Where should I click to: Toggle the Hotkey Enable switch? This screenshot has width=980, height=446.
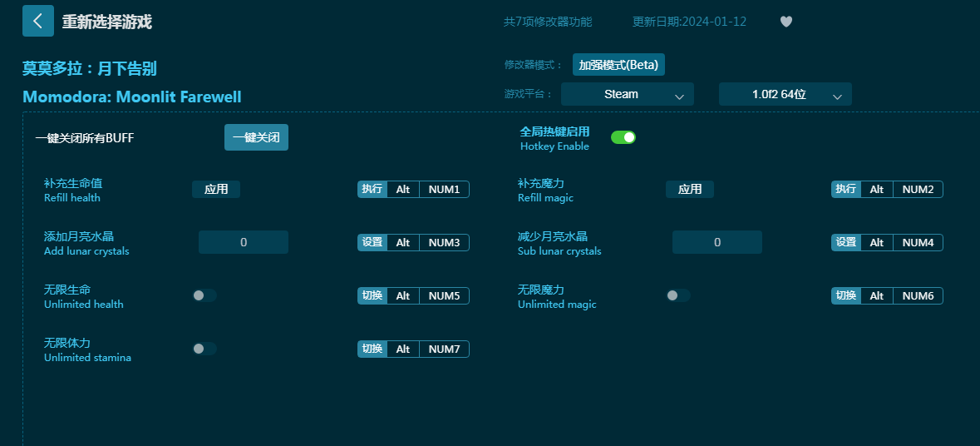click(x=623, y=137)
